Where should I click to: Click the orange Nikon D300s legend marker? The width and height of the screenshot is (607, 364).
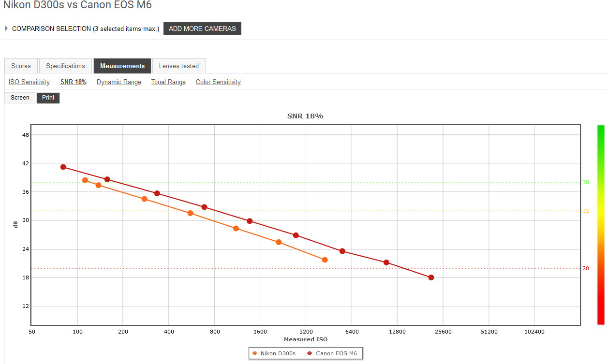tap(255, 353)
